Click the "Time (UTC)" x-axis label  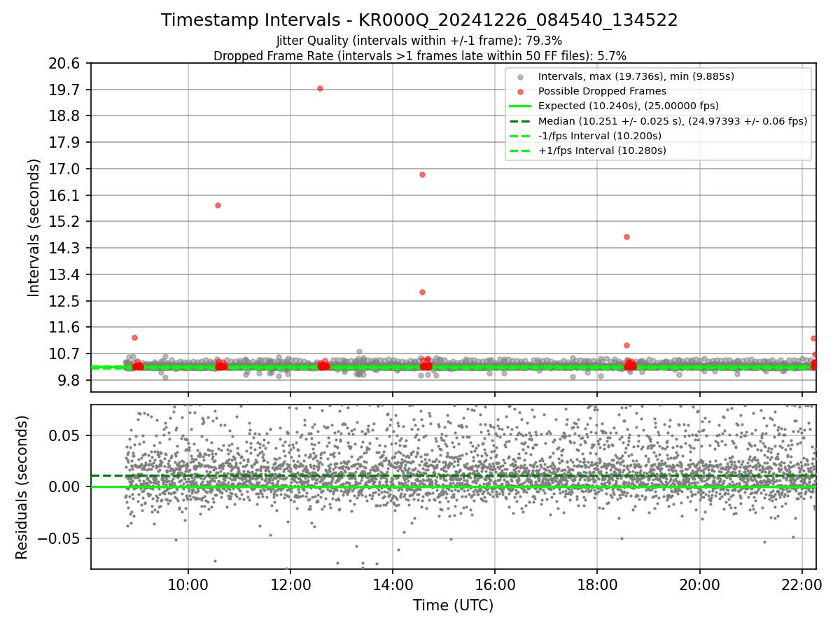point(453,605)
